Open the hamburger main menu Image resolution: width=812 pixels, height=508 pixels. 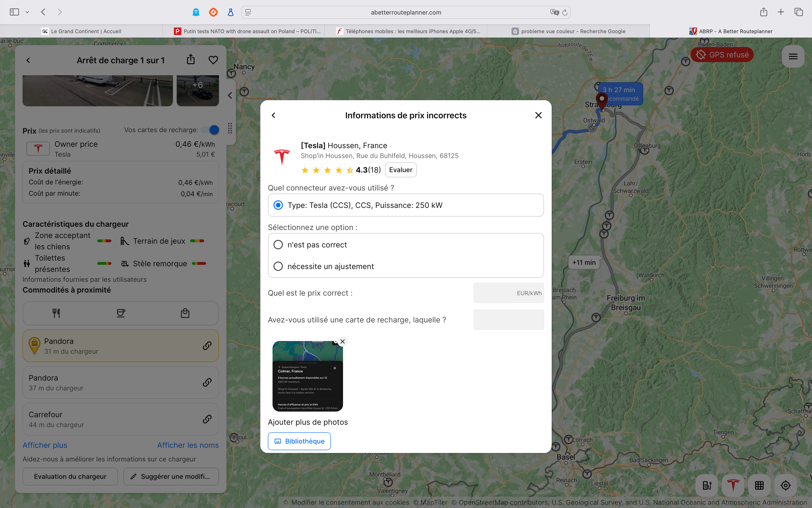[x=793, y=56]
